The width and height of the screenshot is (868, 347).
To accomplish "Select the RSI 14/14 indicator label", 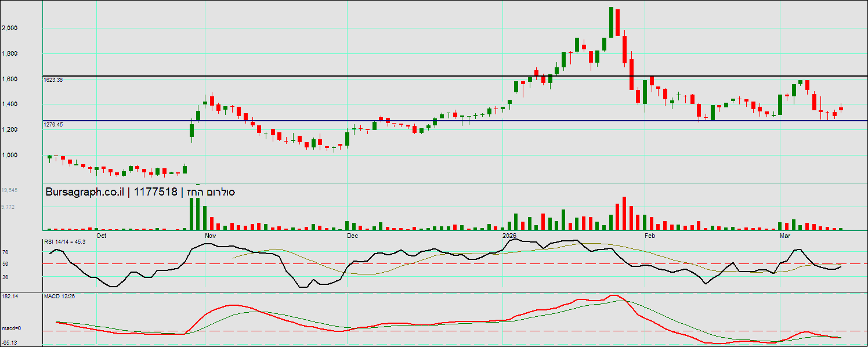I will (65, 241).
